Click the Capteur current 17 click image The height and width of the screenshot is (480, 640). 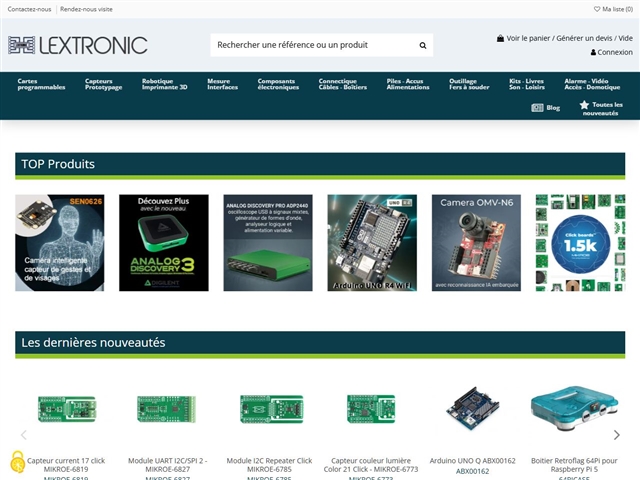click(67, 409)
